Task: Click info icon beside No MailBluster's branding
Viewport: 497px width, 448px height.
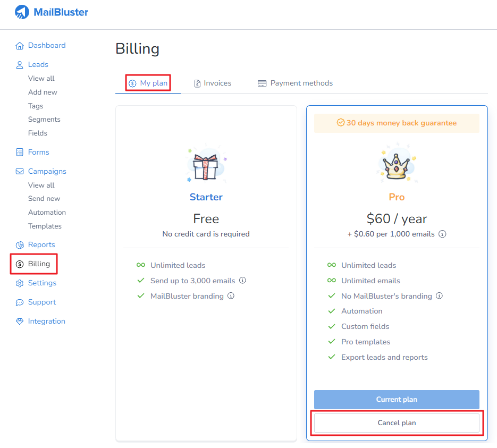Action: coord(439,295)
